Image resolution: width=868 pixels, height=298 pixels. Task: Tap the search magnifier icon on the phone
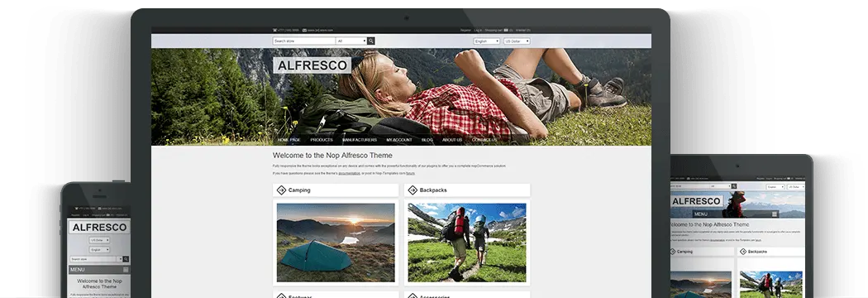click(126, 259)
